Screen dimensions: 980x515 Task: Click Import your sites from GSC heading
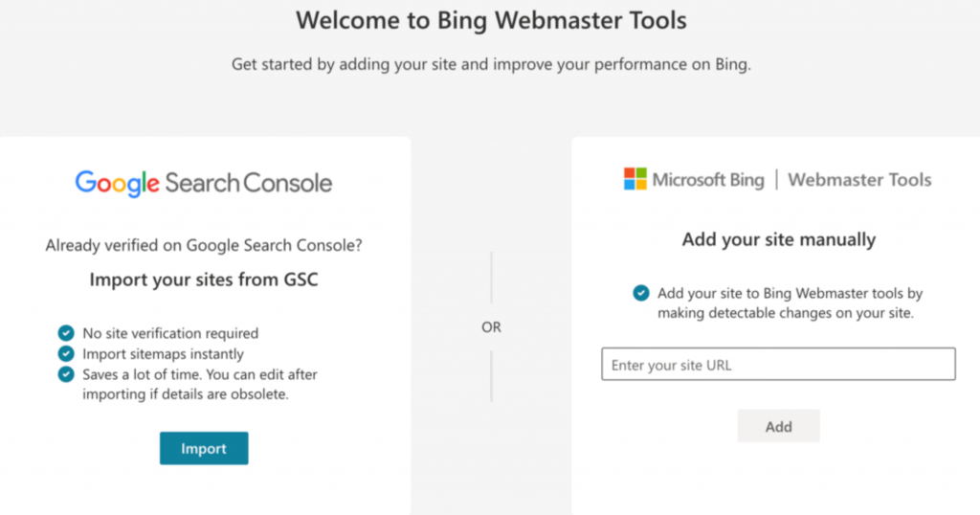204,280
